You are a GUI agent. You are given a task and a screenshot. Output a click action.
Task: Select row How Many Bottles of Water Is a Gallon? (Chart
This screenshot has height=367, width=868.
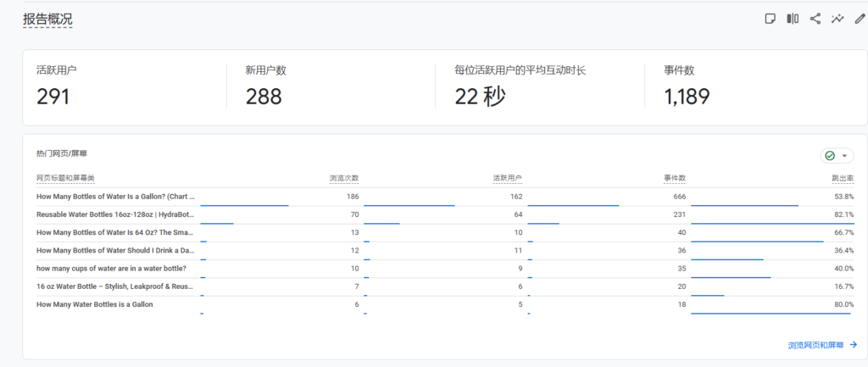[445, 197]
